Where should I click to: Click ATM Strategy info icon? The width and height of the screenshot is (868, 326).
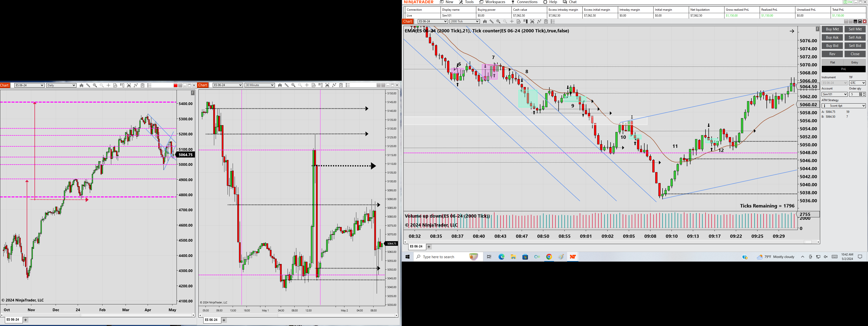(x=824, y=106)
